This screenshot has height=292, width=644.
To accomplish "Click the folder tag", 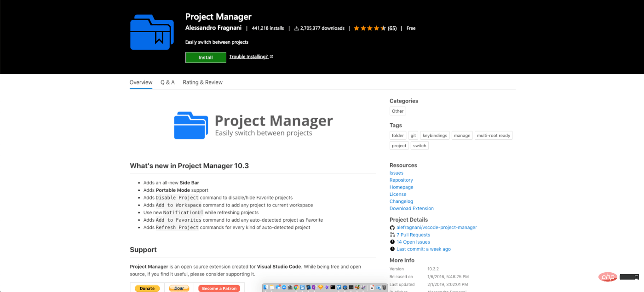I will 398,136.
